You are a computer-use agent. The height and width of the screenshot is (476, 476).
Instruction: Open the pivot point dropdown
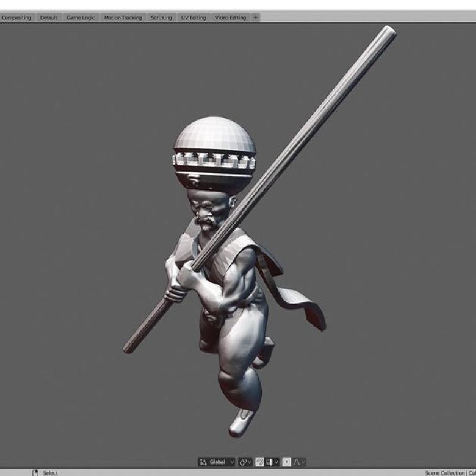click(x=245, y=462)
